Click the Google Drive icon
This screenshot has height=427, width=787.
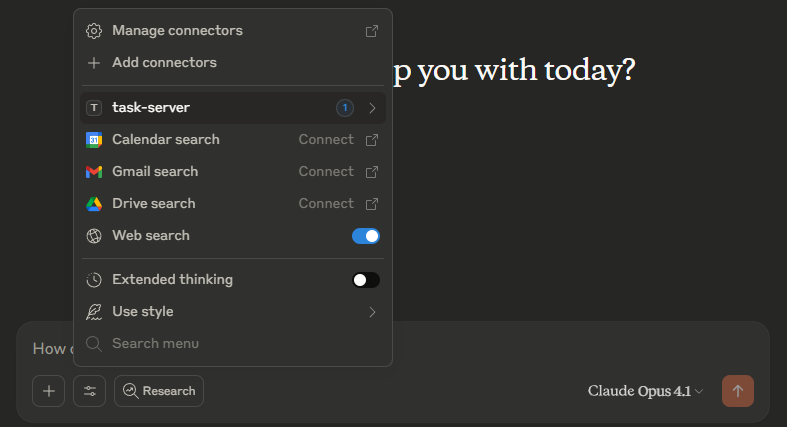pos(94,204)
